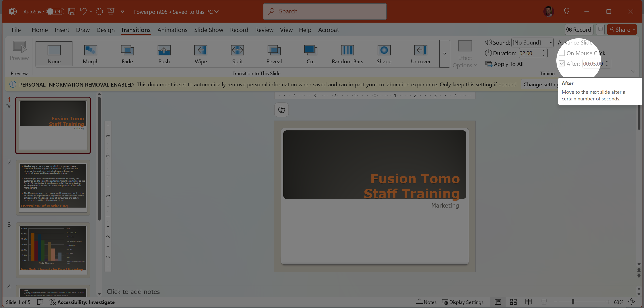Toggle AutoSave switch on
This screenshot has height=308, width=644.
coord(55,11)
